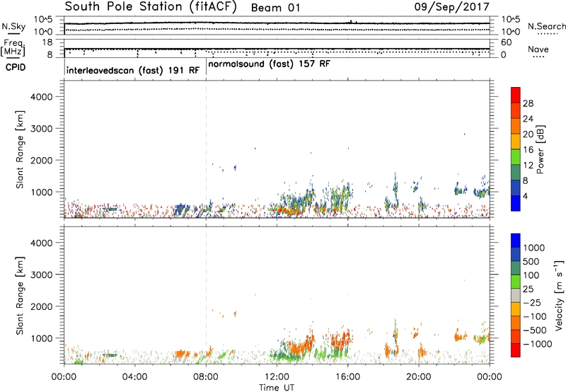Click the blue bottom segment of Power colorbar

pyautogui.click(x=516, y=203)
